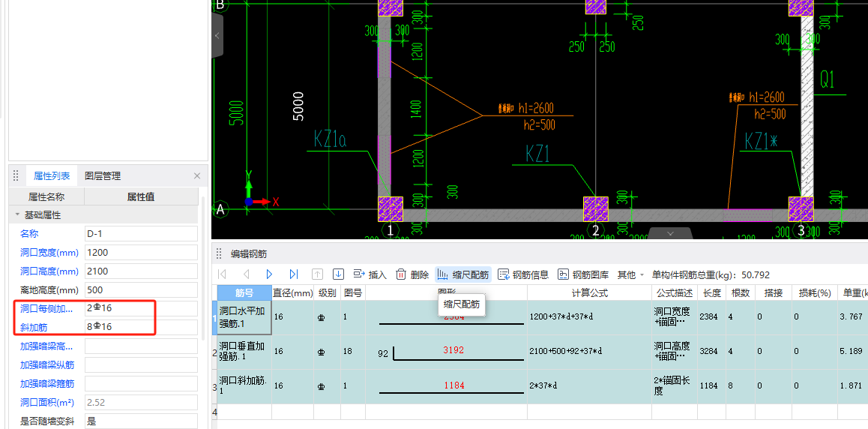Click the 斜加筋 property name
868x429 pixels.
[34, 328]
